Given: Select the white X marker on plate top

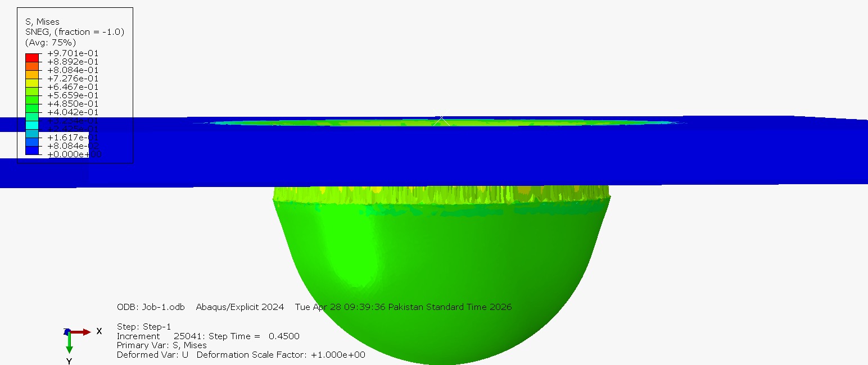Looking at the screenshot, I should 441,120.
